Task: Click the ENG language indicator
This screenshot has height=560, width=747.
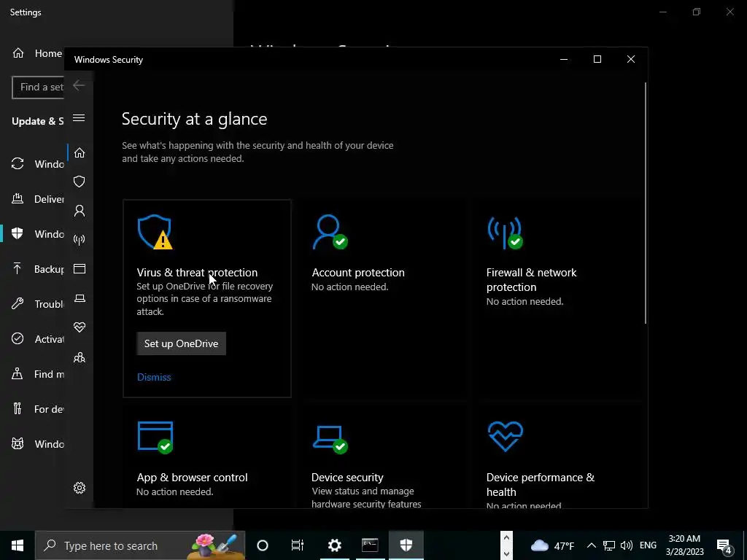Action: coord(648,545)
